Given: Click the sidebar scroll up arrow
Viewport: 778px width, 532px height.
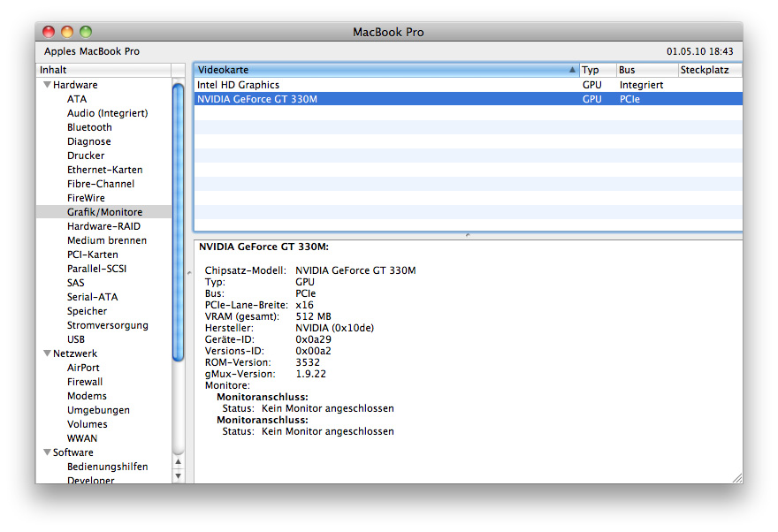Looking at the screenshot, I should (178, 462).
